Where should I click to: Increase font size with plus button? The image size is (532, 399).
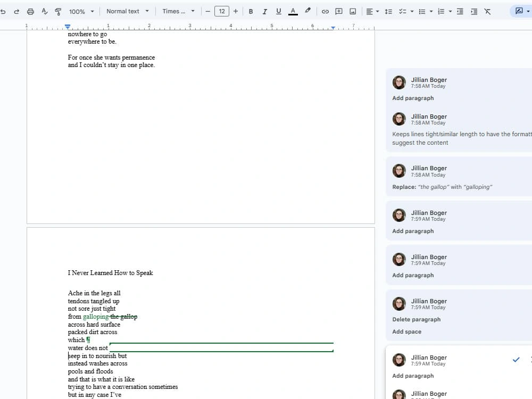(x=236, y=11)
